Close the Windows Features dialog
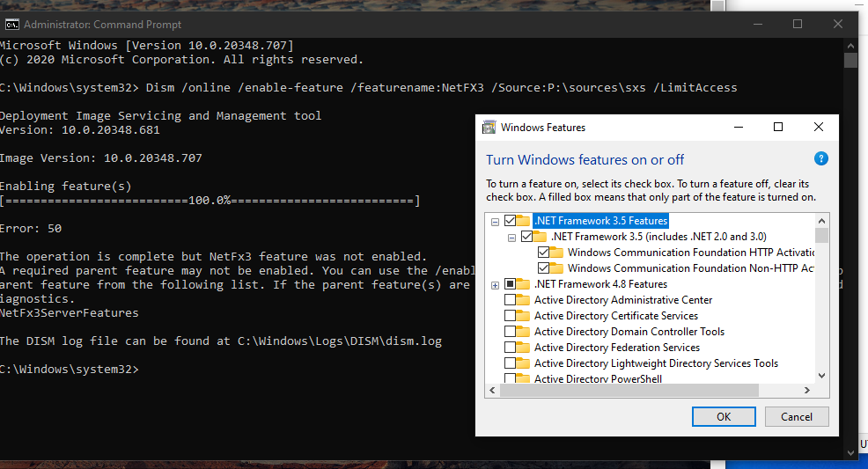Image resolution: width=868 pixels, height=469 pixels. [818, 128]
